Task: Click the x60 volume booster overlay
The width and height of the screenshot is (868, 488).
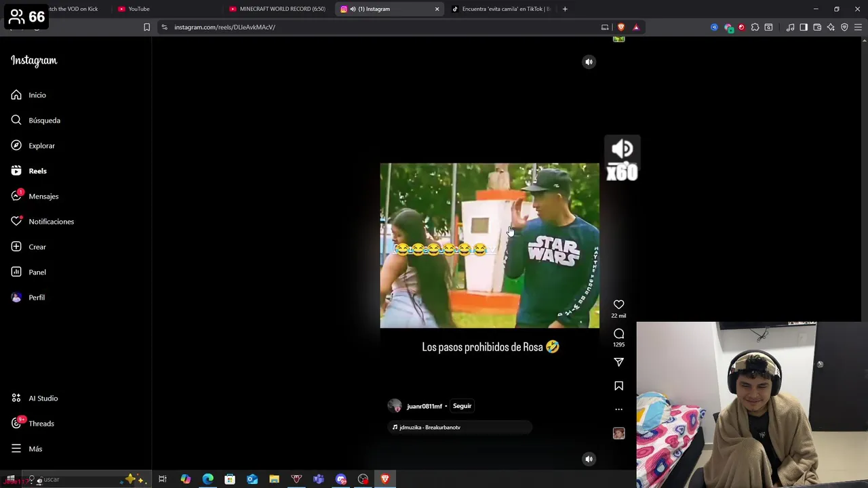Action: click(x=622, y=159)
